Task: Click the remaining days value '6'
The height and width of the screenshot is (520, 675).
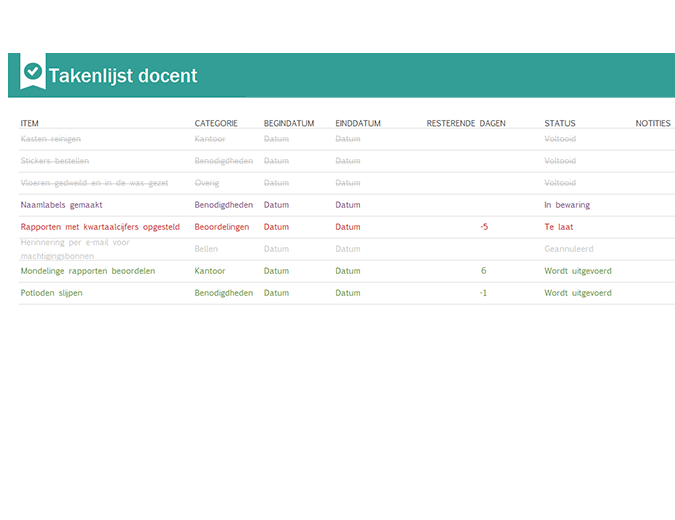Action: (x=483, y=271)
